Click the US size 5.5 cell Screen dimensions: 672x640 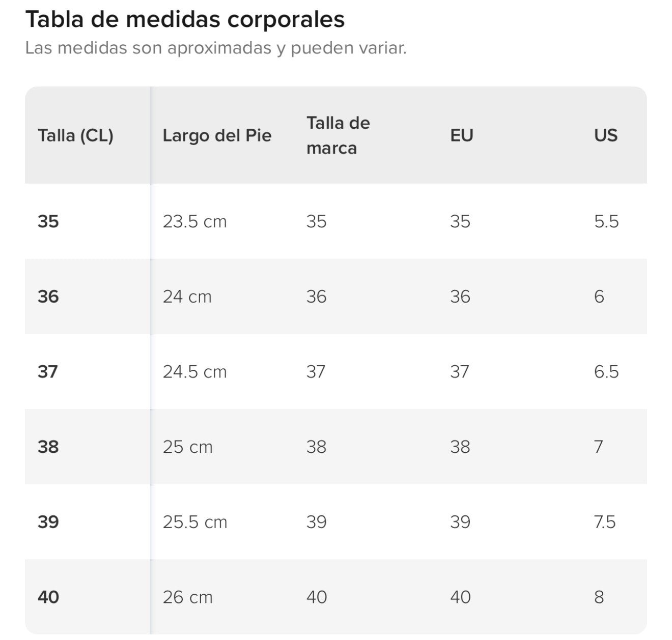[x=606, y=221]
